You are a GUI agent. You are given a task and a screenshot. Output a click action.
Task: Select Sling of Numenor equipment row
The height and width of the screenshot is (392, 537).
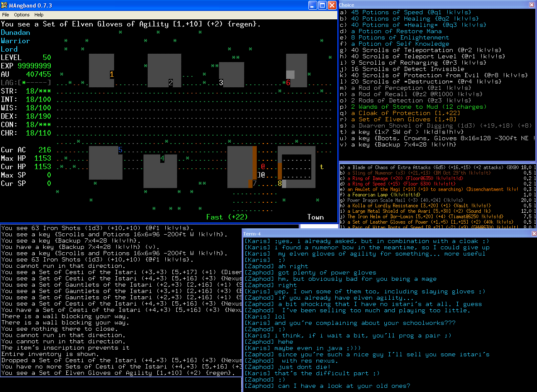tap(437, 172)
